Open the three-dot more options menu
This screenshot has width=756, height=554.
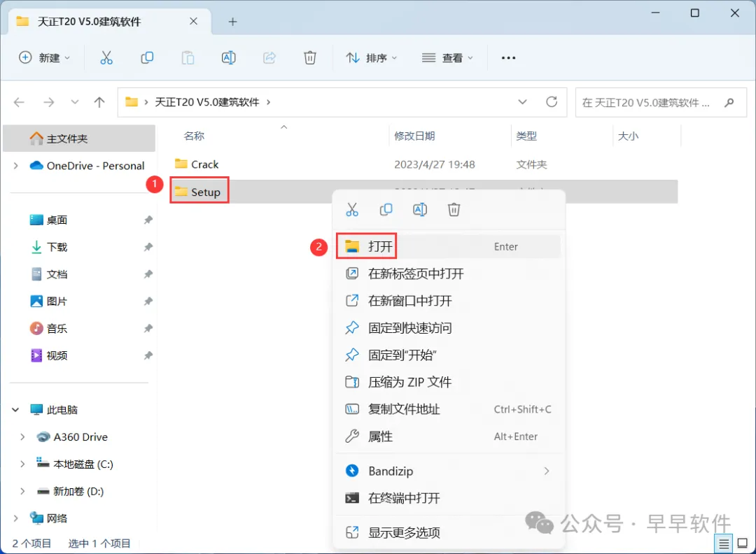click(x=508, y=58)
